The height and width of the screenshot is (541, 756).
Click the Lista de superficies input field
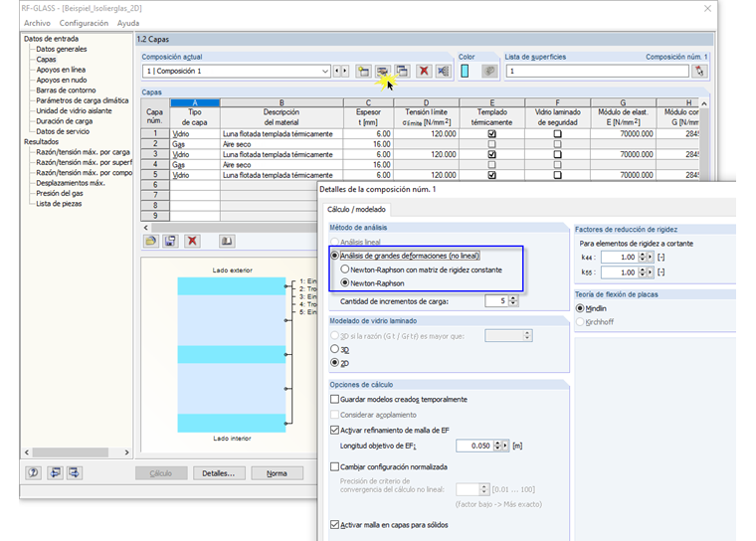click(598, 72)
